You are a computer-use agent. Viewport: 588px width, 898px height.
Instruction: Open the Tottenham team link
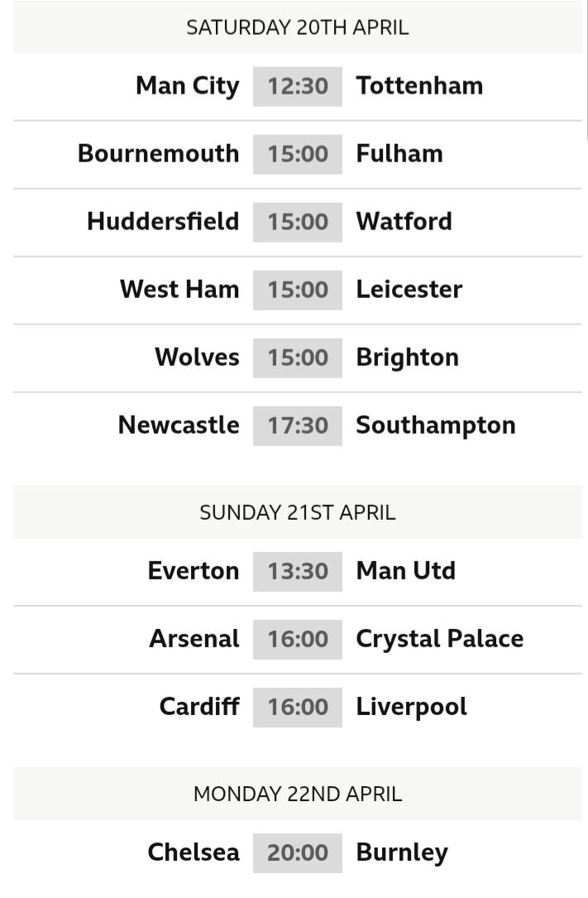[x=420, y=86]
